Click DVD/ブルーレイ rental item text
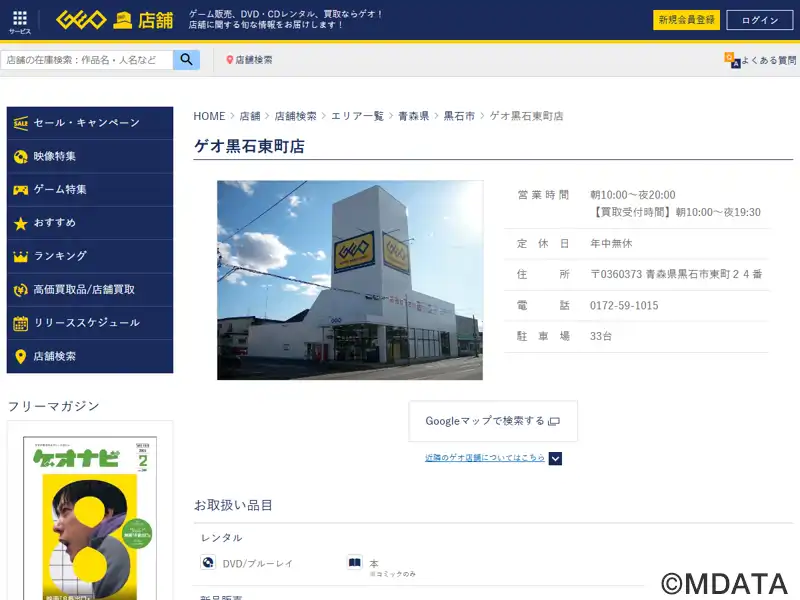800x600 pixels. (258, 563)
